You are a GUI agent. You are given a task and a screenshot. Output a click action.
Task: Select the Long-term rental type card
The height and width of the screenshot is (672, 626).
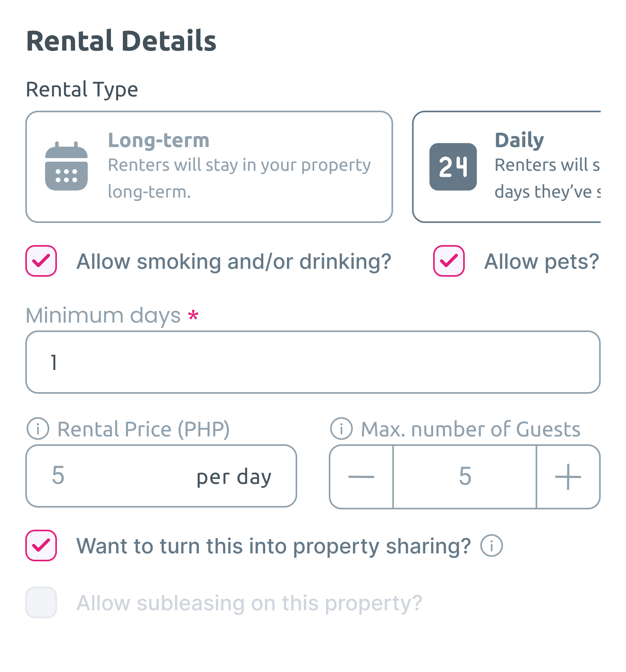click(x=209, y=167)
